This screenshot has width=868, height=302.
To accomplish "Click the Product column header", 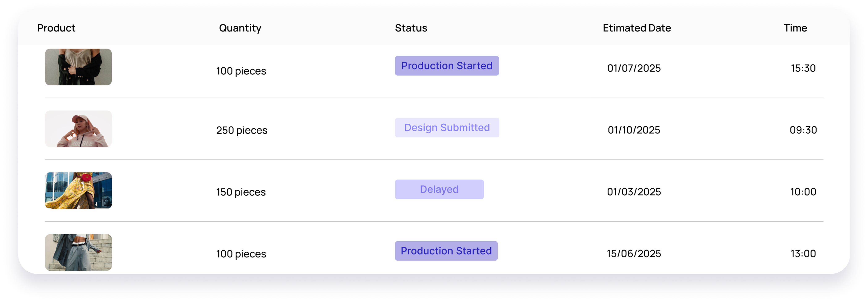I will (x=56, y=28).
